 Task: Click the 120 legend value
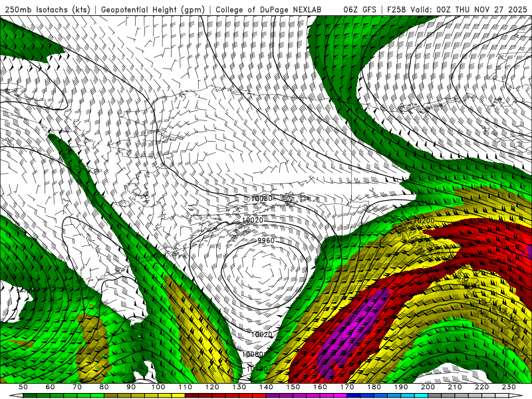click(x=212, y=387)
